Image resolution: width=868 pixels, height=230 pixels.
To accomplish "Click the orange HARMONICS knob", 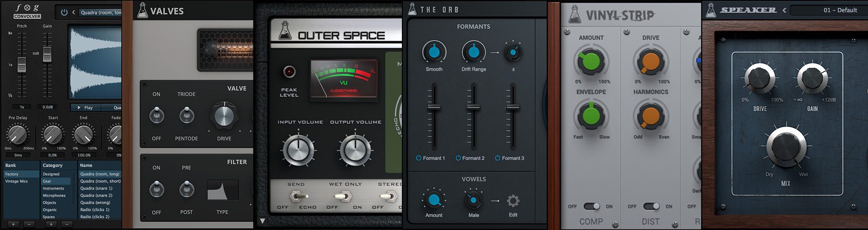I will click(650, 116).
